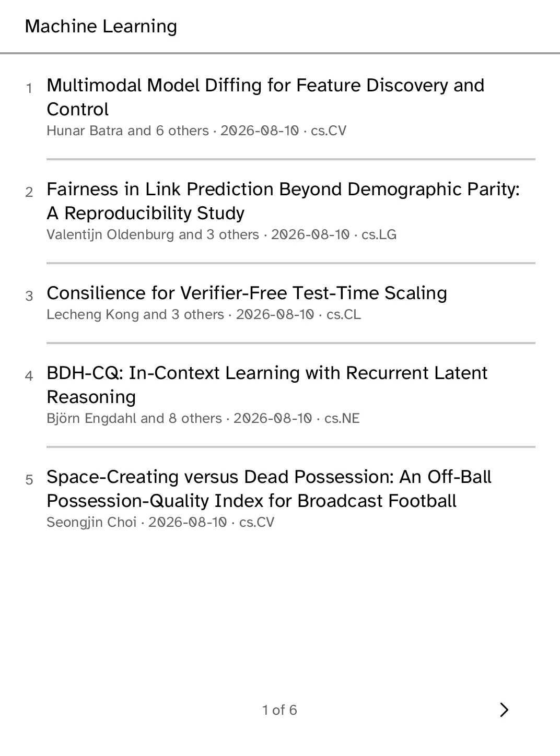
Task: Click author line 'Björn Engdahl and 8 others'
Action: pos(134,418)
